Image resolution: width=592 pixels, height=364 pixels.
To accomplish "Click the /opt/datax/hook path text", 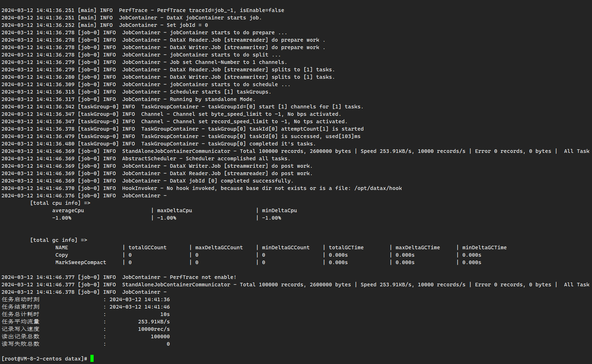I will click(x=378, y=188).
